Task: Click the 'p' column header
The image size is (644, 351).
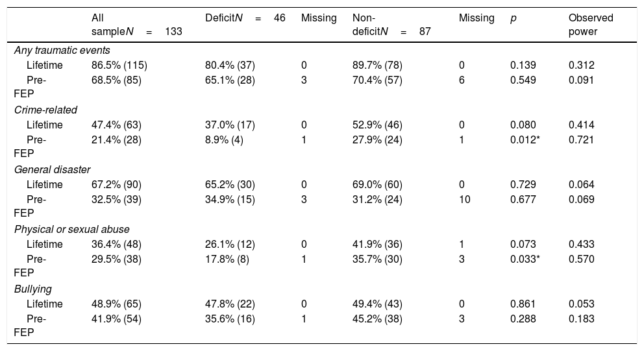Action: pos(514,19)
